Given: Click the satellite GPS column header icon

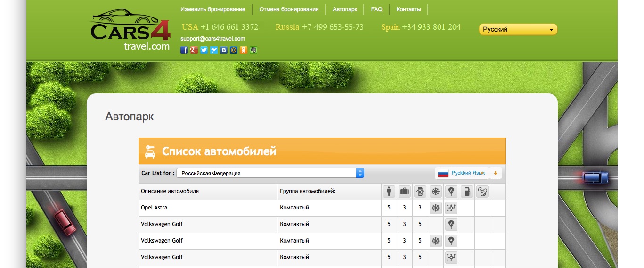Looking at the screenshot, I should 482,191.
